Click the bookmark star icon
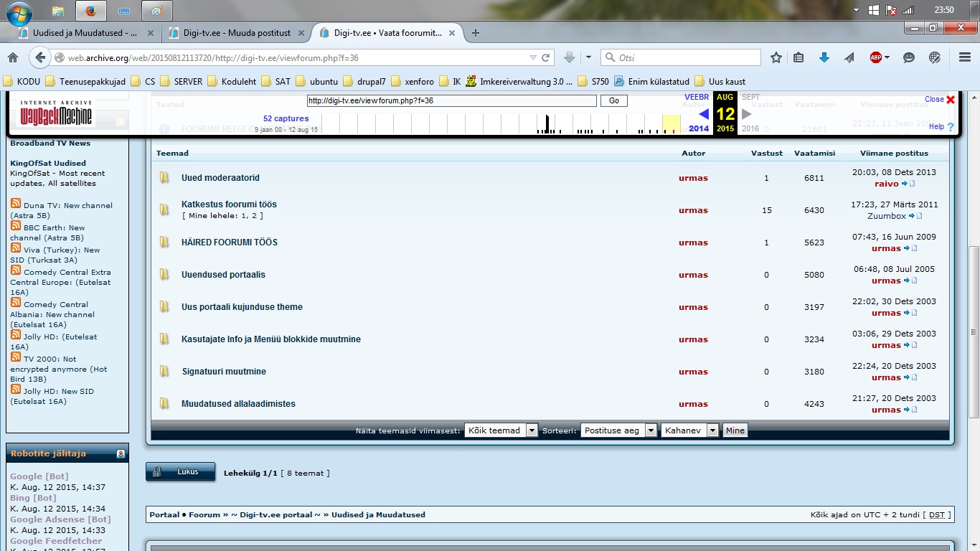The height and width of the screenshot is (551, 980). pyautogui.click(x=776, y=58)
